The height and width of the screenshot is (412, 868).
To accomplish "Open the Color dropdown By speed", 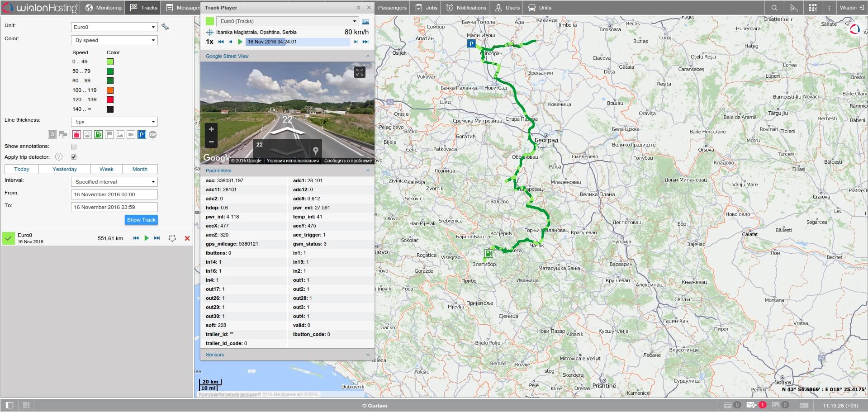I will pos(114,40).
